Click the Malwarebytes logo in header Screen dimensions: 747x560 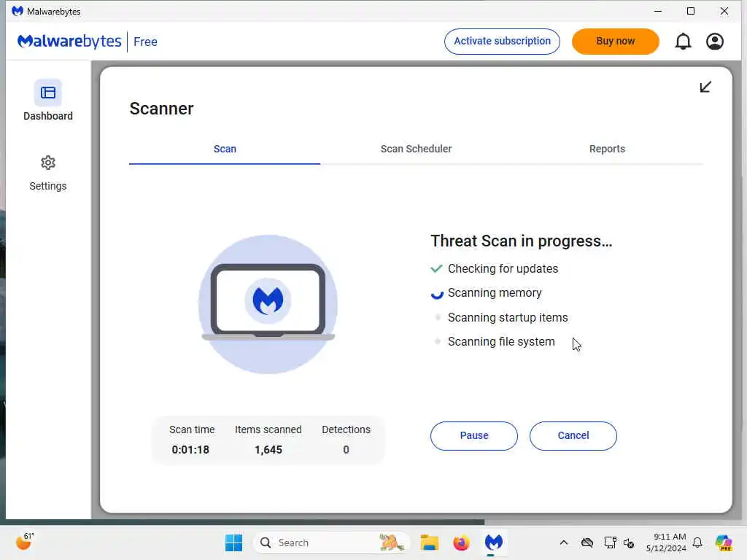[69, 42]
